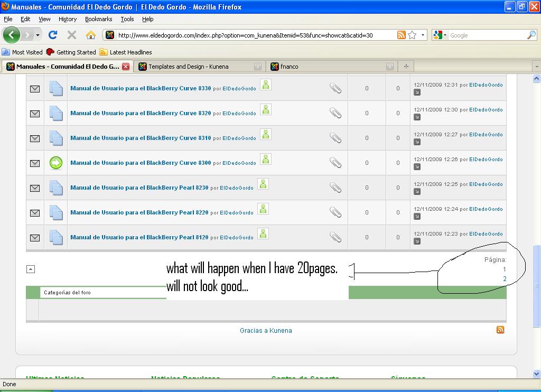Click the Firefox reload page icon
Image resolution: width=541 pixels, height=392 pixels.
52,35
